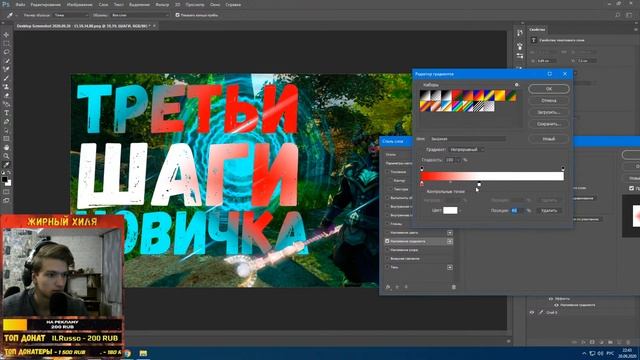
Task: Select the Pen tool
Action: (x=6, y=122)
